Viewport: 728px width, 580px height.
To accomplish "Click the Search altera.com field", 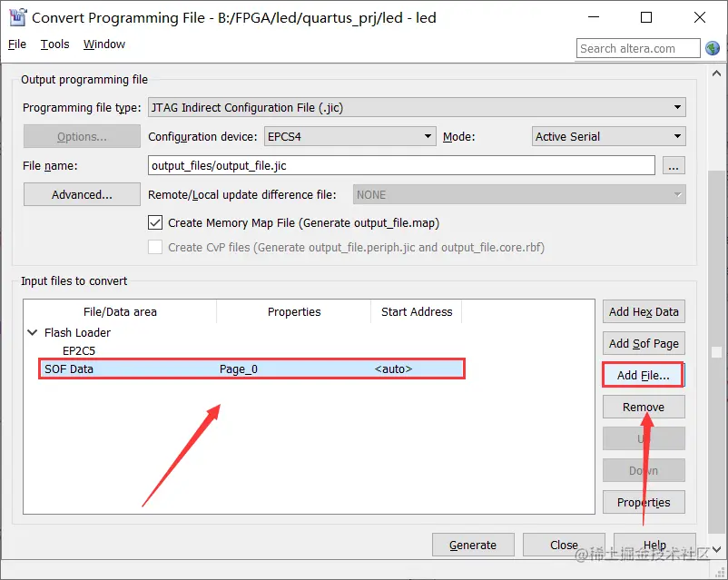I will click(x=638, y=48).
